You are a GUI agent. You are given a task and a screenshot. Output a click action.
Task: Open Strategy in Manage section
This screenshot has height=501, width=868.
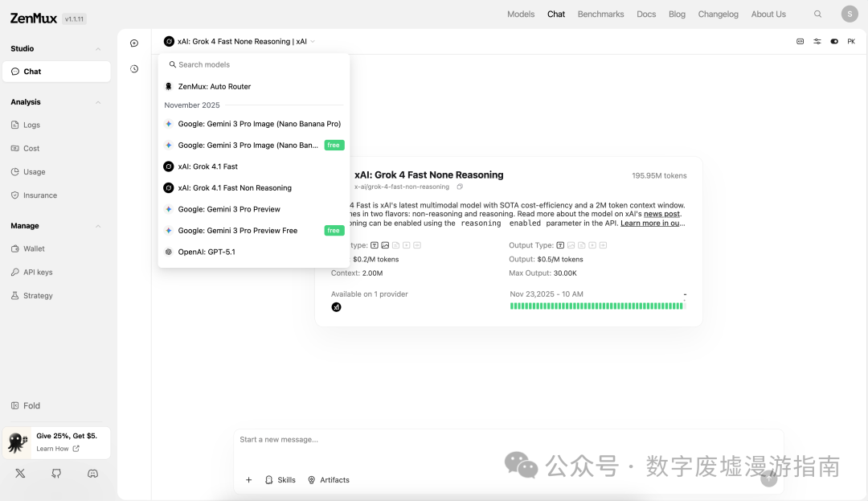click(32, 296)
